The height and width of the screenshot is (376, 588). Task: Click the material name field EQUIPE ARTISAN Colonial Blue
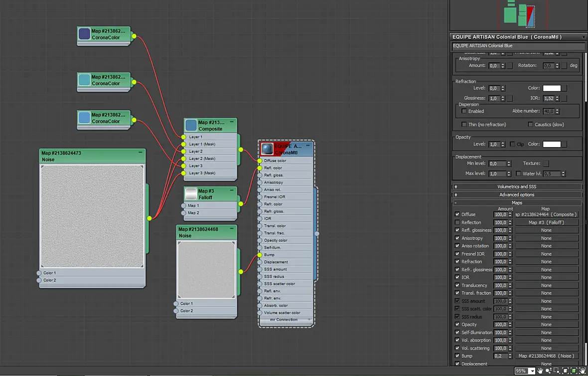[x=518, y=46]
